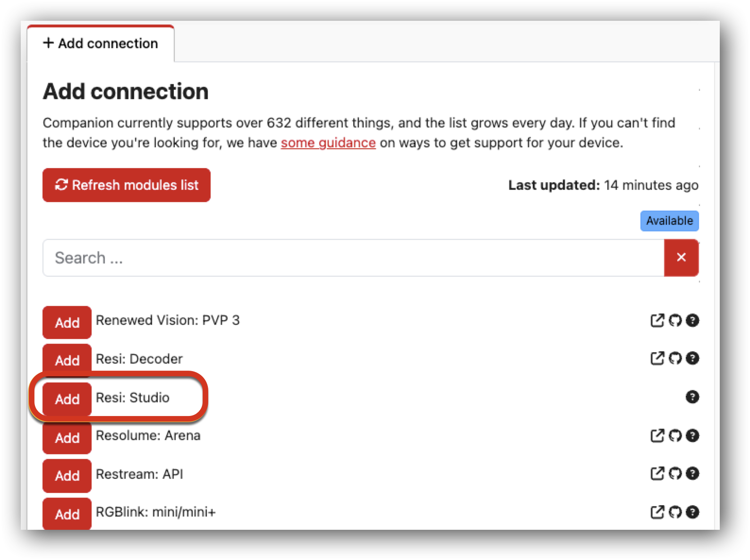The image size is (750, 560).
Task: Add the Resolume: Arena connection
Action: [x=67, y=438]
